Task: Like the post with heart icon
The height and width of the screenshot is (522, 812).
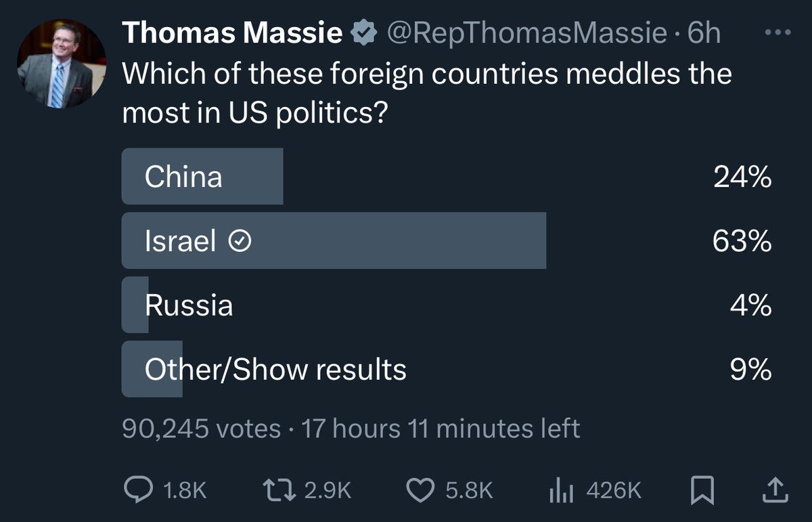Action: click(422, 490)
